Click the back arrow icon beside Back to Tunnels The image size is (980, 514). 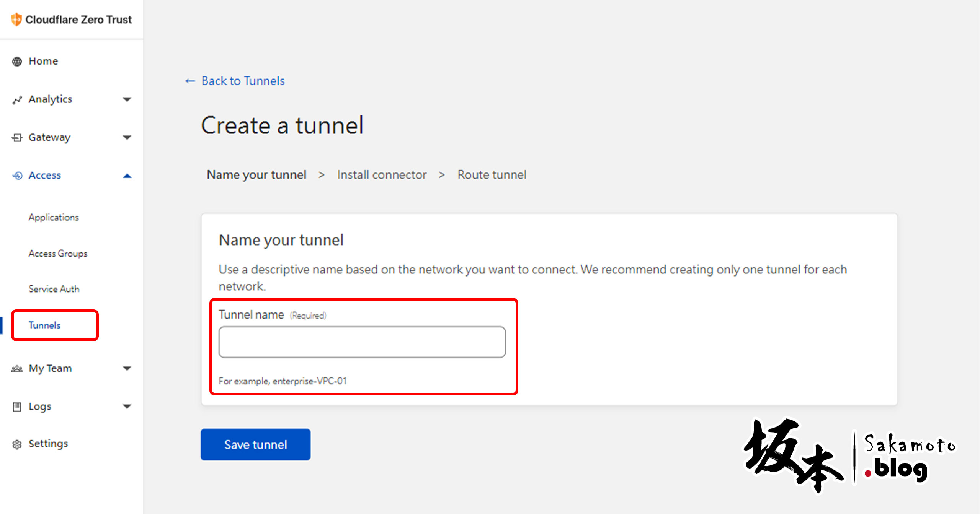190,81
